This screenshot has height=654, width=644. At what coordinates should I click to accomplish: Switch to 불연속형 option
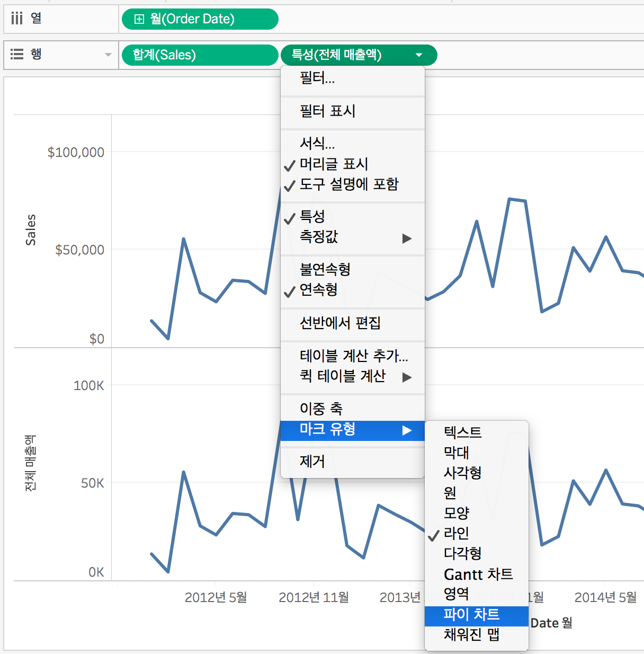(x=353, y=269)
